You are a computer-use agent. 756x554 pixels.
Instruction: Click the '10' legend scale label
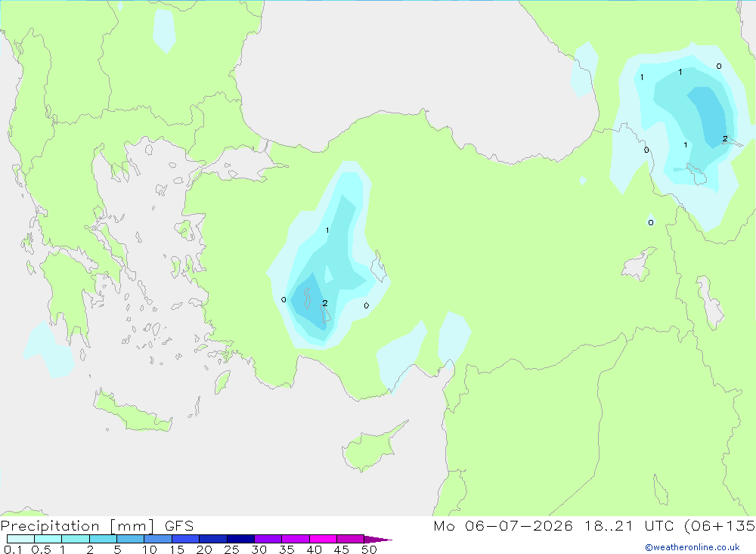coord(149,549)
